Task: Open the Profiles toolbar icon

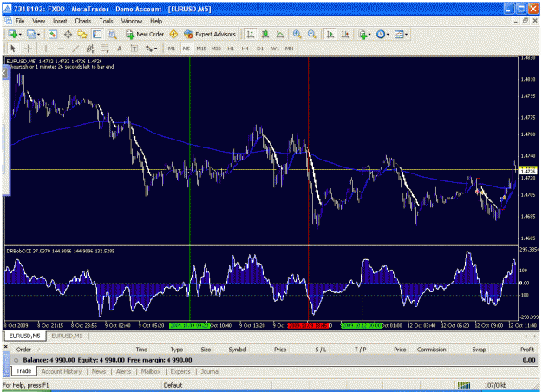Action: [x=31, y=34]
